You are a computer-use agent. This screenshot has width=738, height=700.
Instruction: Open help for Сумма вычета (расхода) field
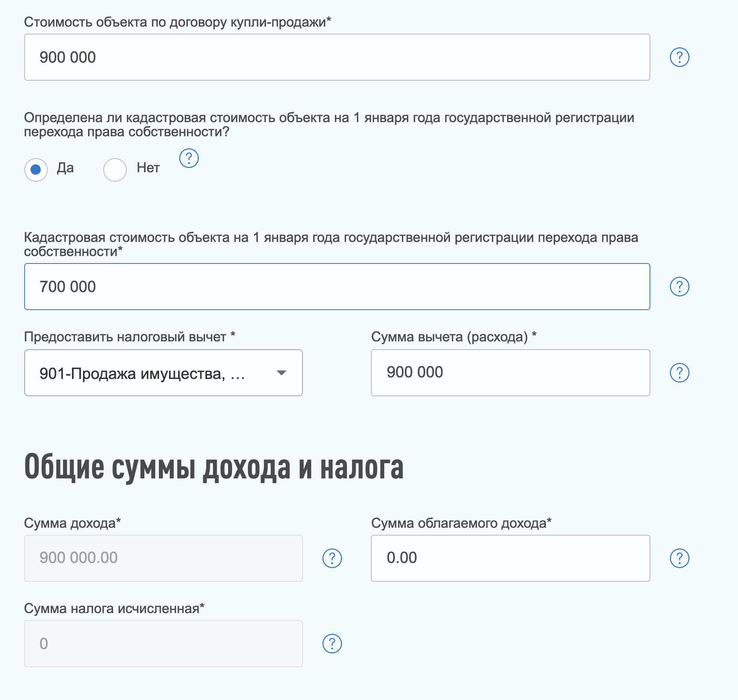[679, 373]
